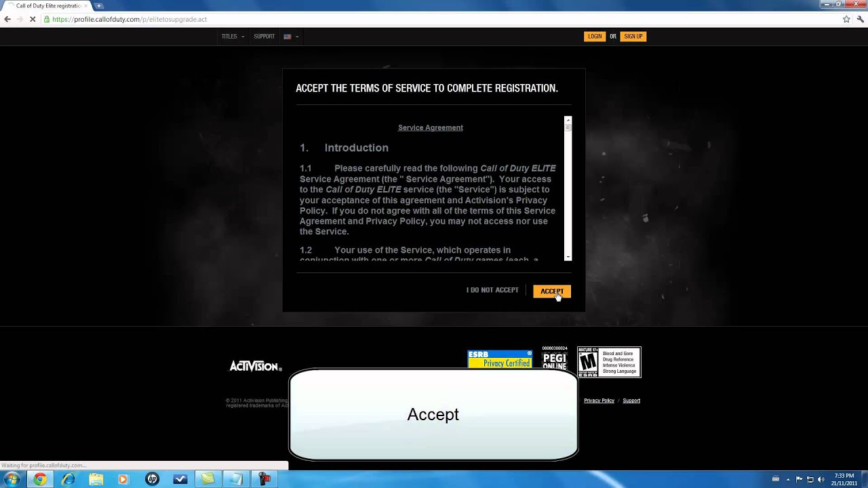This screenshot has height=488, width=868.
Task: Open Support footer link
Action: tap(631, 401)
